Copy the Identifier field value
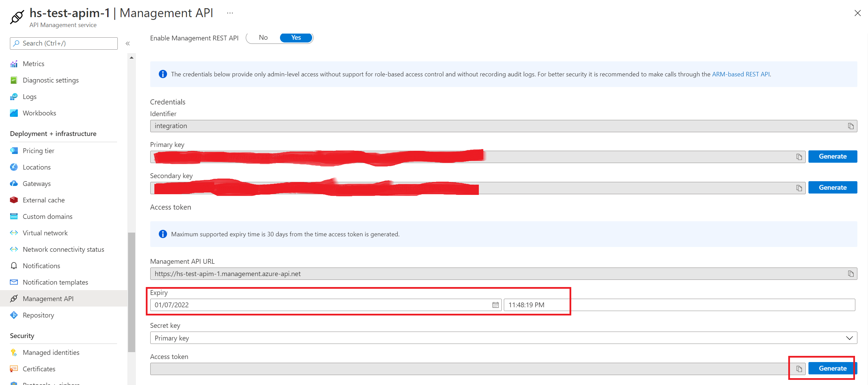The image size is (868, 385). (851, 126)
